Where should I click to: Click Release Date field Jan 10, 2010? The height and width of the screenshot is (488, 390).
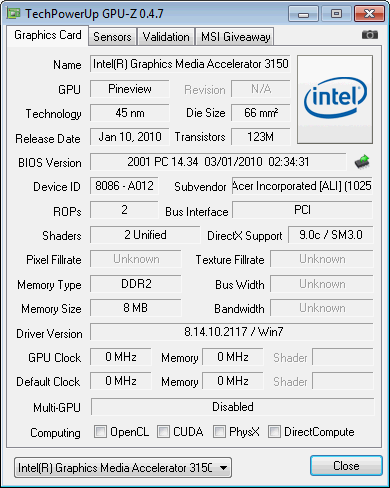130,137
